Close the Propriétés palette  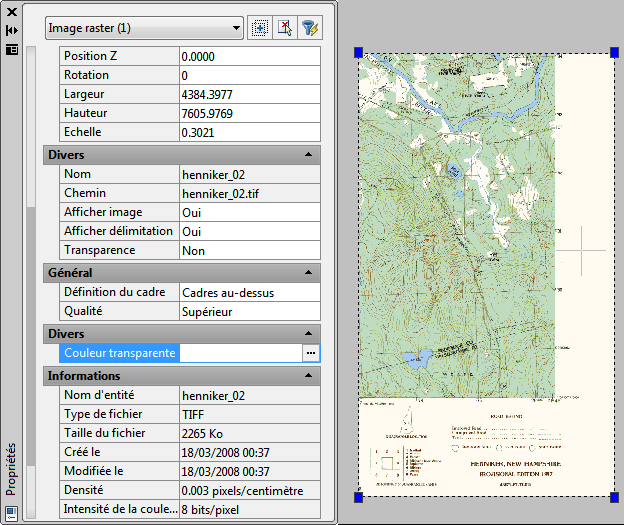[12, 13]
